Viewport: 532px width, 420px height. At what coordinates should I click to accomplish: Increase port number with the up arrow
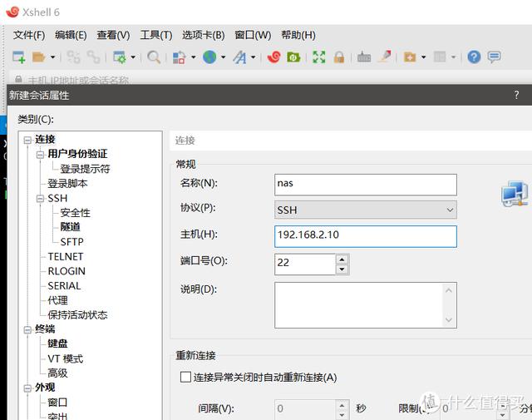click(342, 259)
